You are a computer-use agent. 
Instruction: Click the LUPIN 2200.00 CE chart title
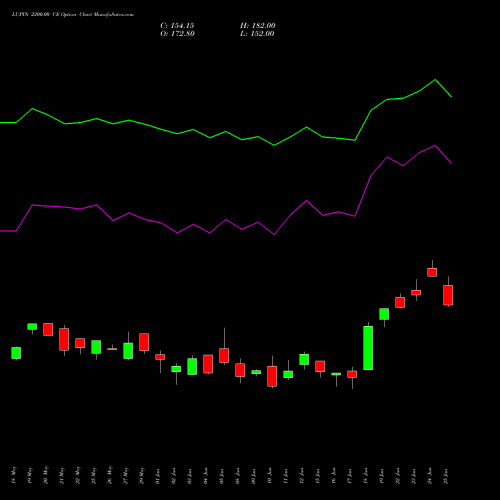coord(73,15)
